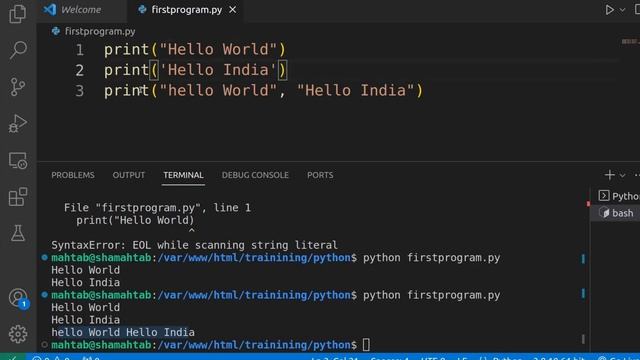Open the Accounts menu icon
Screen dimensions: 640x360
(18, 298)
